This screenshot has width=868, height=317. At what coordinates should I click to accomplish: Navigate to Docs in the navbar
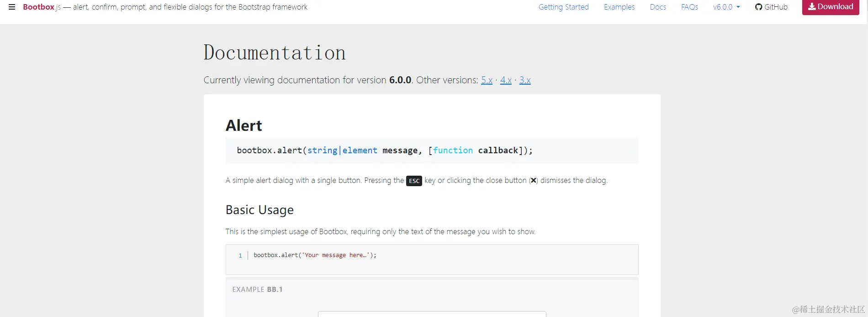point(658,7)
